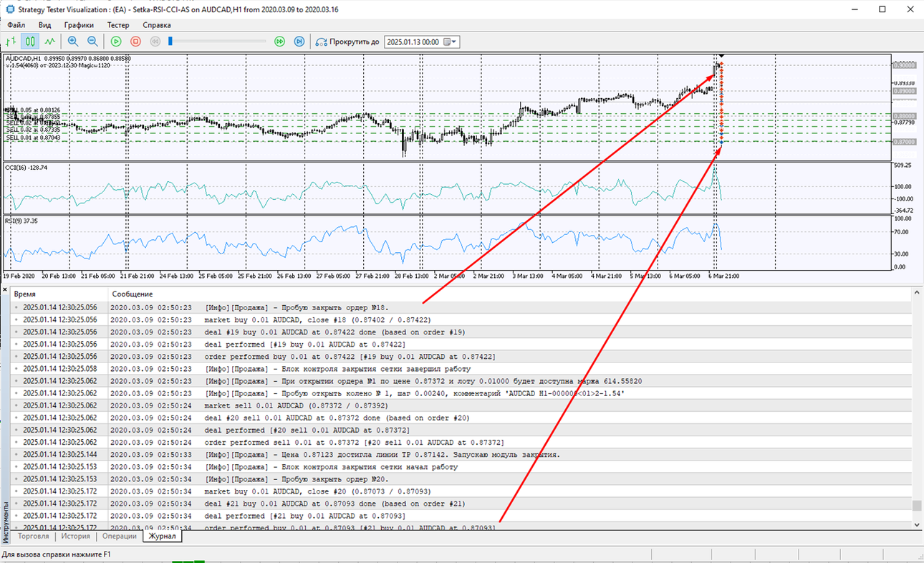This screenshot has width=924, height=563.
Task: Step forward one tick with blue button
Action: [299, 42]
